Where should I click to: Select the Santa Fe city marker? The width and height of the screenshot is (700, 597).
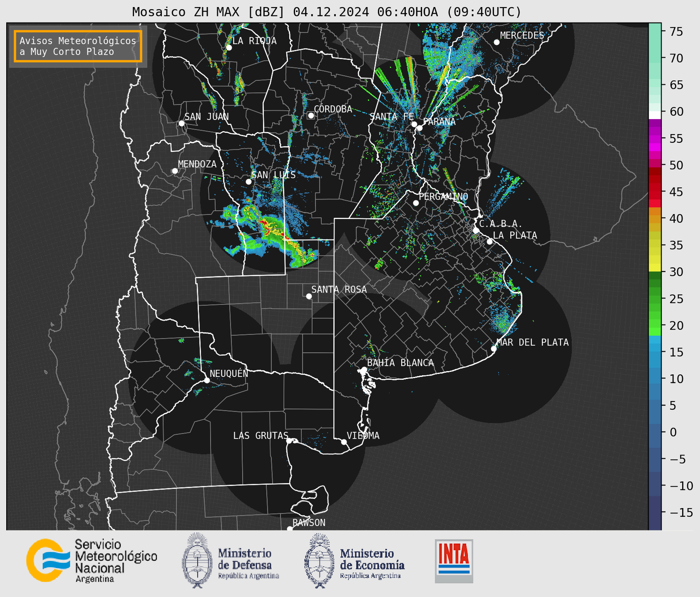coord(414,124)
